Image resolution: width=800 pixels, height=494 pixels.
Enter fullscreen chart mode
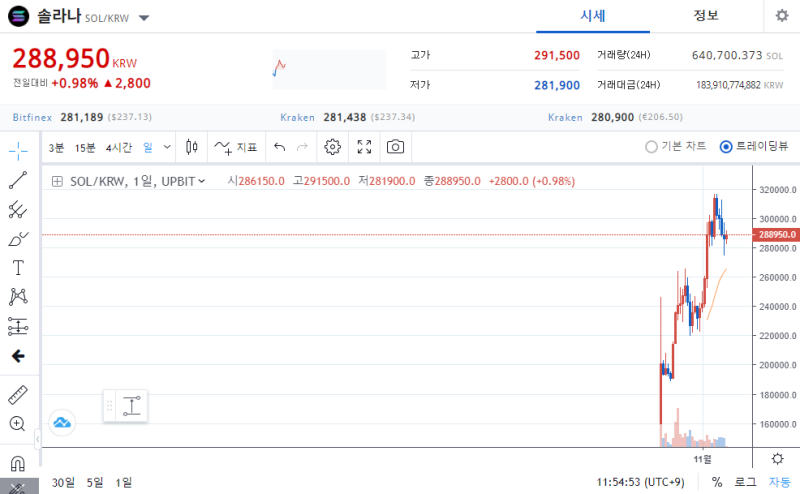point(364,147)
